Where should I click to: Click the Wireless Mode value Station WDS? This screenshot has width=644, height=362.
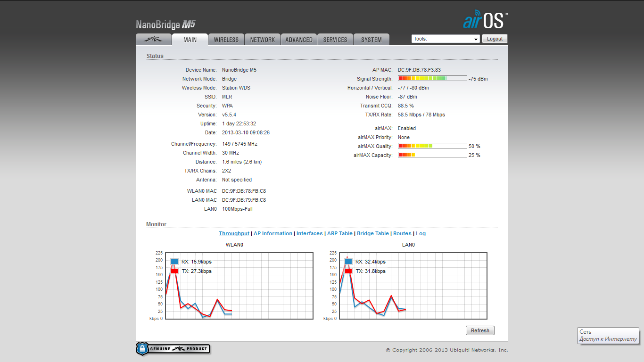(236, 88)
